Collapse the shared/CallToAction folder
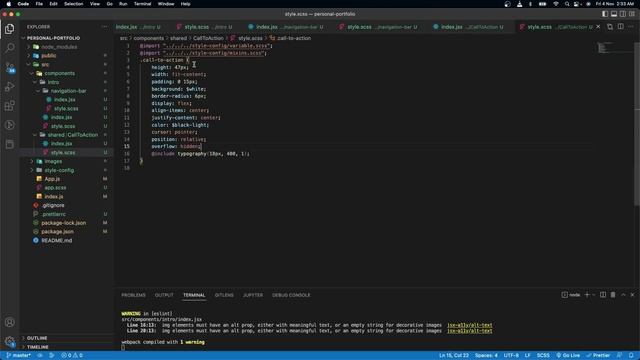The width and height of the screenshot is (640, 360). (72, 135)
